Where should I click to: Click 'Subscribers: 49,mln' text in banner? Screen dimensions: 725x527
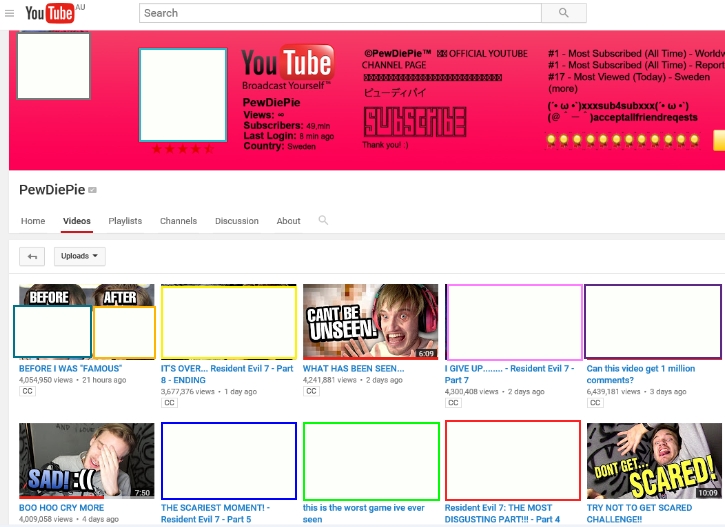[x=287, y=125]
